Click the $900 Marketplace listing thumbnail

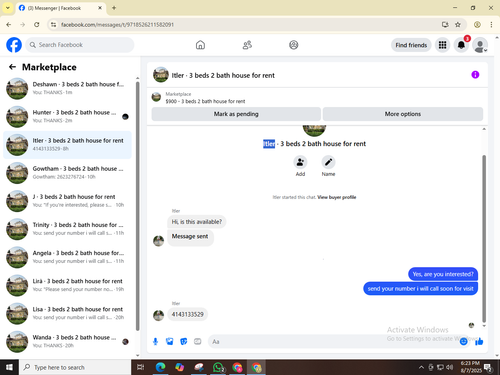pos(156,97)
